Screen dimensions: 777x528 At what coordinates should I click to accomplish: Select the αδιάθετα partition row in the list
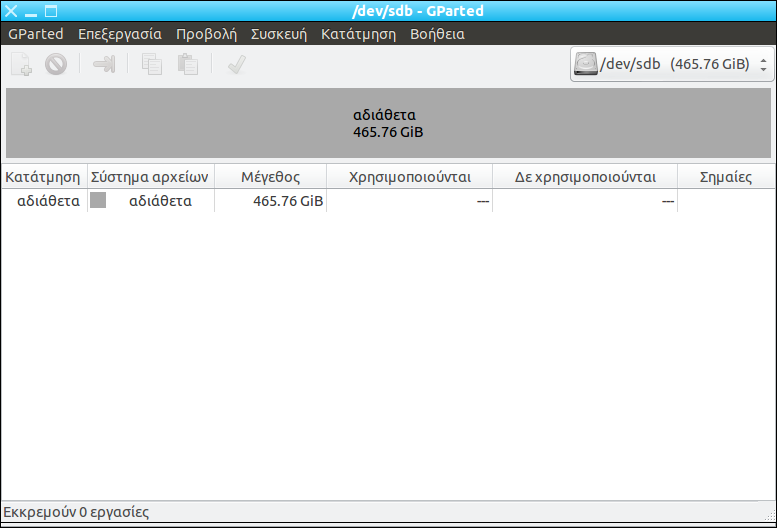(300, 201)
